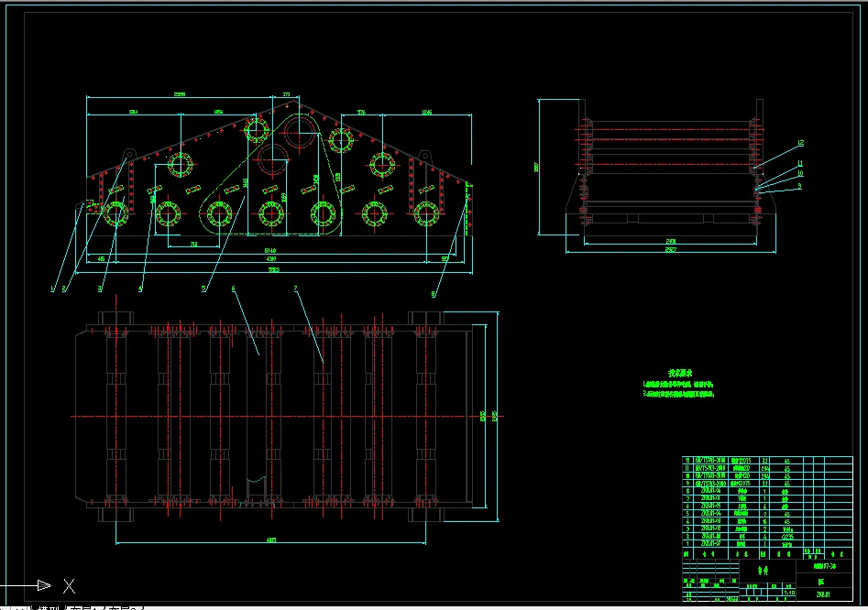This screenshot has width=868, height=610.
Task: Select part balloon number 5 in front view
Action: [x=203, y=289]
